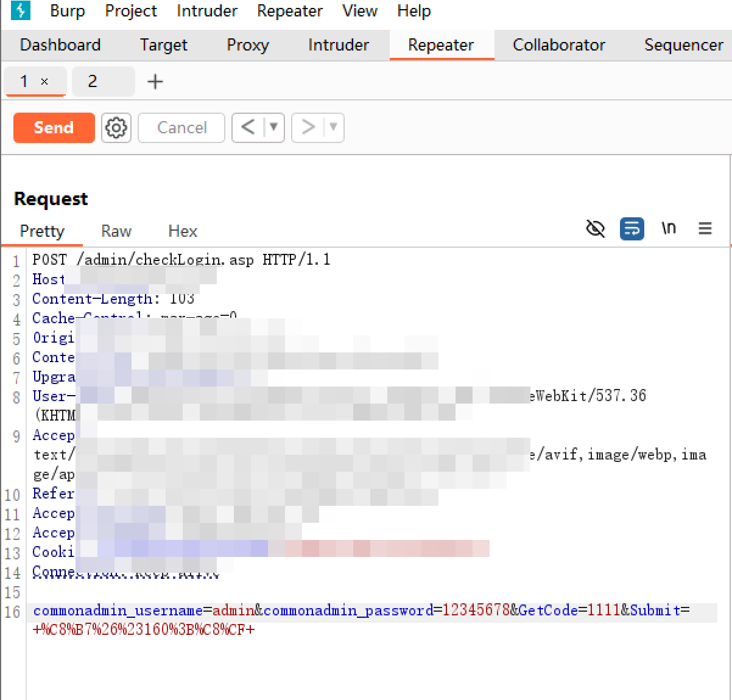Go forward to next request in history
Image resolution: width=732 pixels, height=700 pixels.
(x=308, y=128)
